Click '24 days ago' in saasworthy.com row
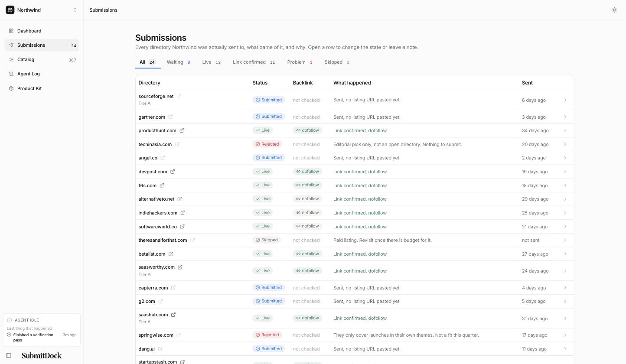This screenshot has height=364, width=626. 535,271
